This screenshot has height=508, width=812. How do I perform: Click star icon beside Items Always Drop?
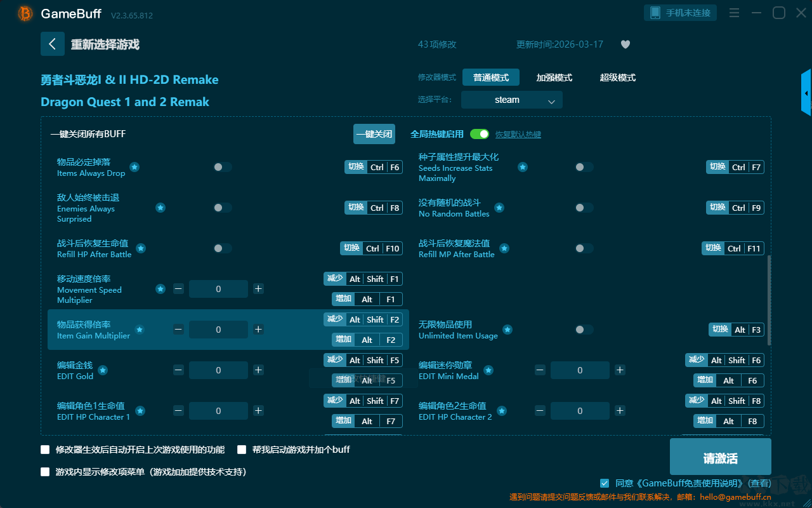[134, 167]
